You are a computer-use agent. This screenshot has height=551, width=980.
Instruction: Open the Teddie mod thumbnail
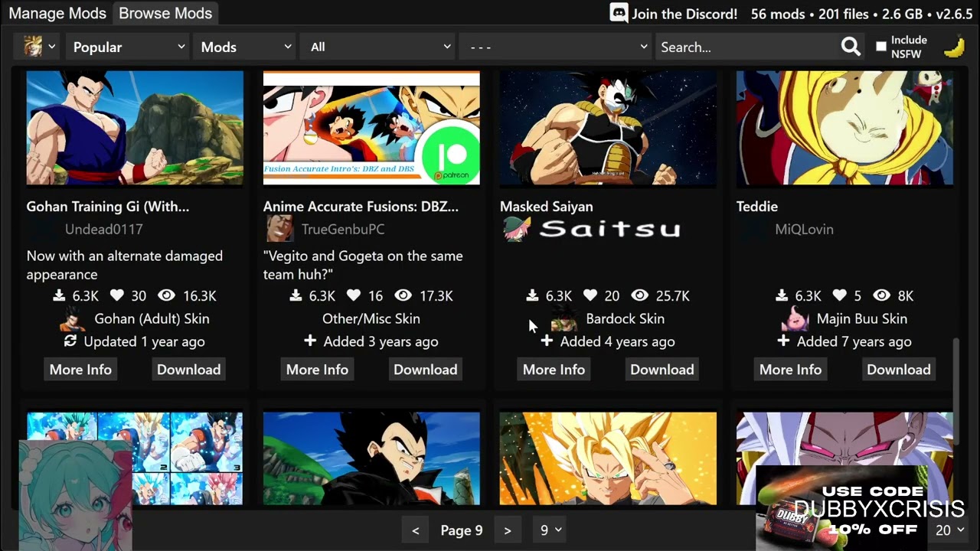point(844,128)
